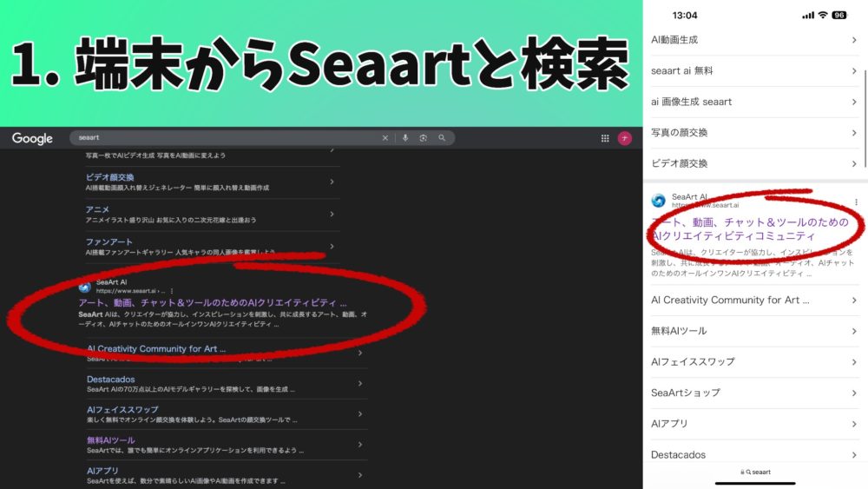Click the phone Wi-Fi status icon

[823, 15]
